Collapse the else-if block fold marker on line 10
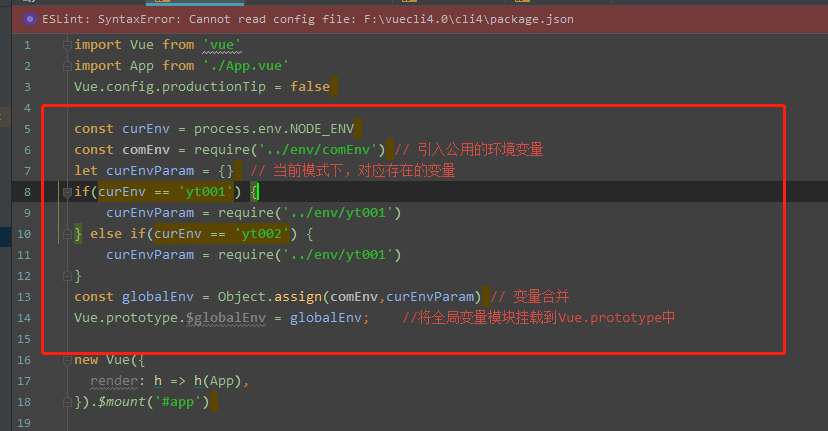 66,234
